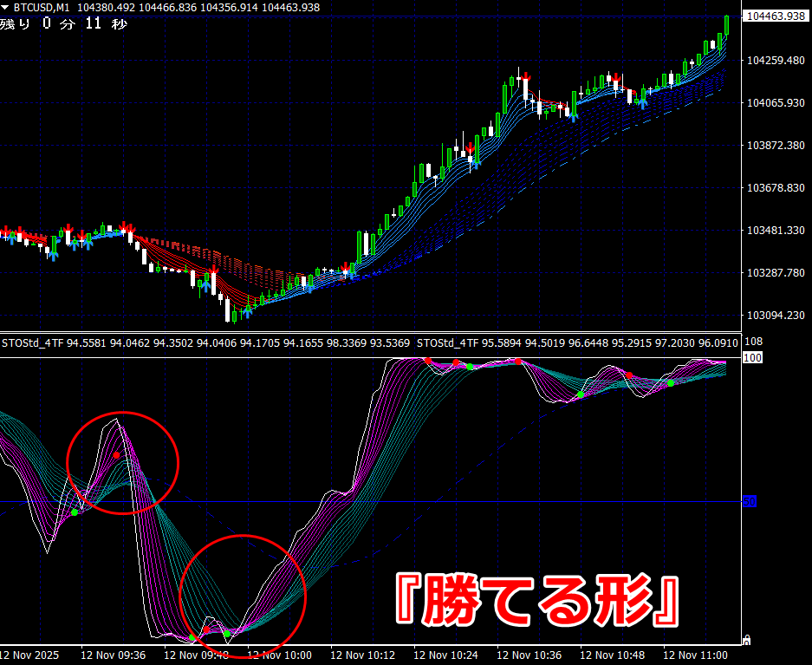Click the 103287.780 price axis label
This screenshot has height=665, width=812.
click(776, 273)
